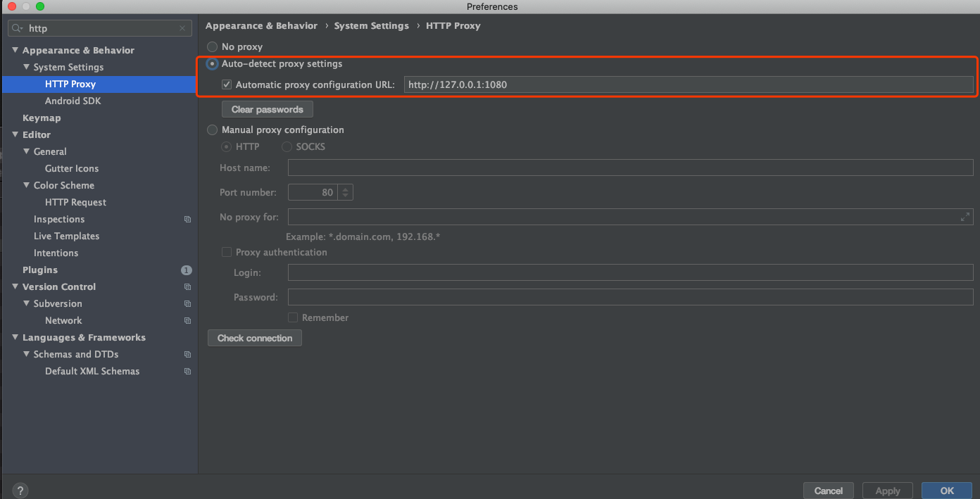
Task: Collapse Languages & Frameworks section
Action: (x=15, y=337)
